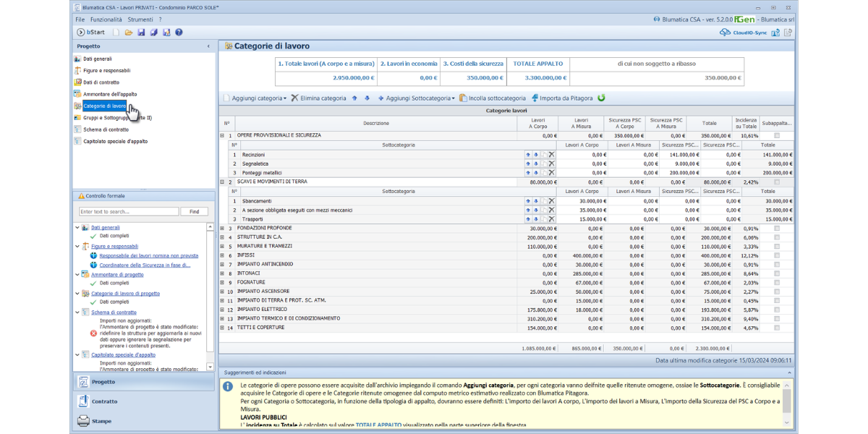Click the help question mark toolbar icon

[x=179, y=33]
